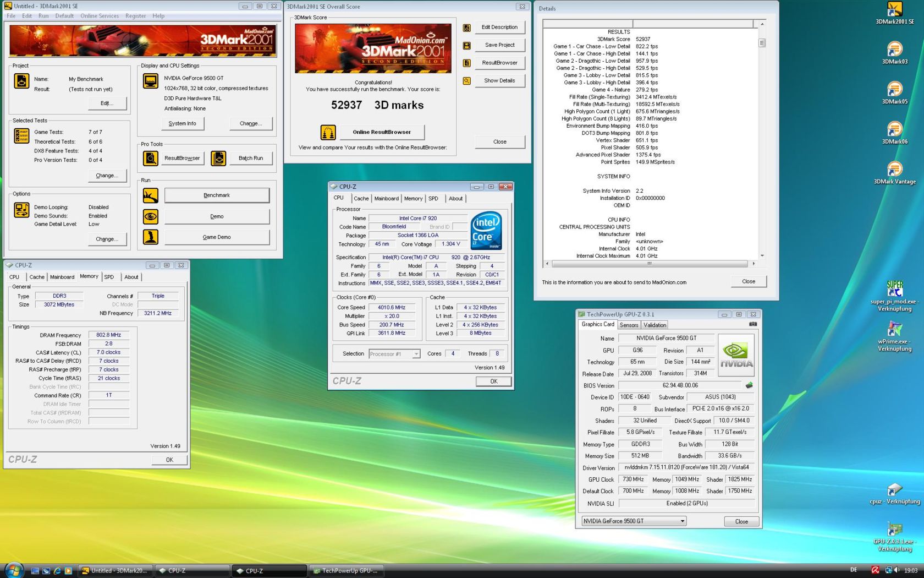Viewport: 924px width, 578px height.
Task: Open 3DMark05 desktop shortcut
Action: (895, 93)
